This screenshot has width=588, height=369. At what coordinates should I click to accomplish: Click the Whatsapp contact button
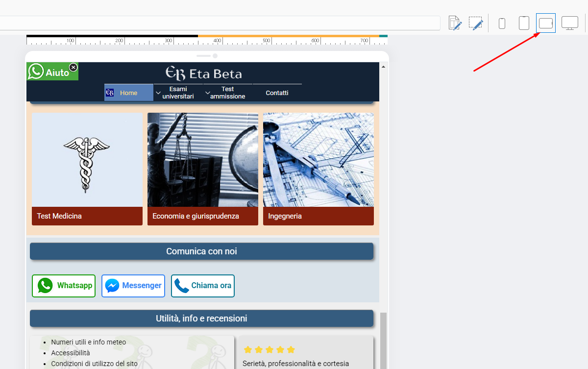click(64, 286)
